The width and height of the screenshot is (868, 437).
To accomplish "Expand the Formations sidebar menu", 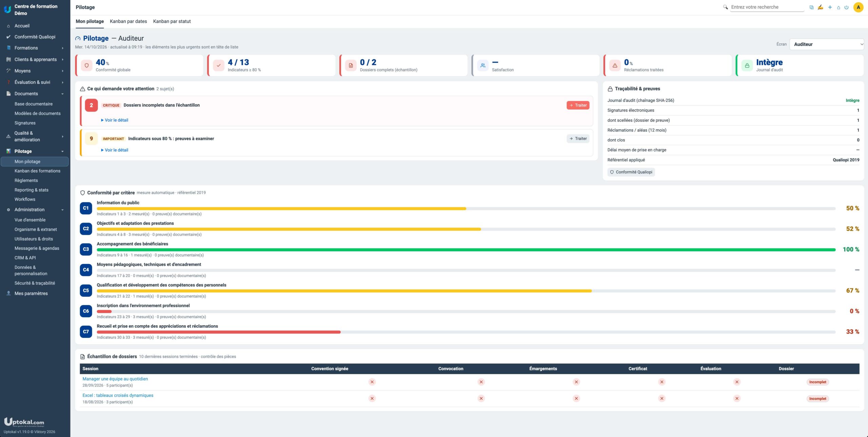I will tap(35, 48).
